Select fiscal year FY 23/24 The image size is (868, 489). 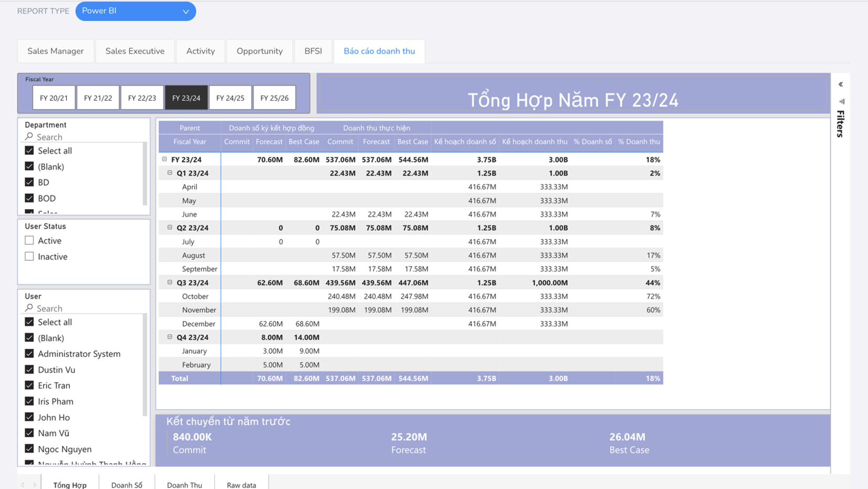(186, 98)
